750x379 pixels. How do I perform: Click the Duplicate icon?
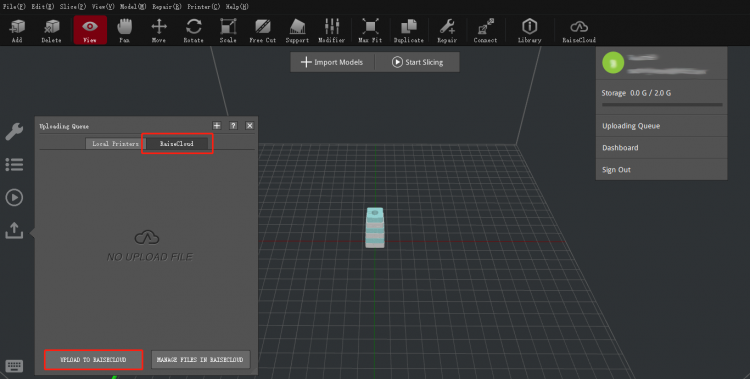pos(408,31)
